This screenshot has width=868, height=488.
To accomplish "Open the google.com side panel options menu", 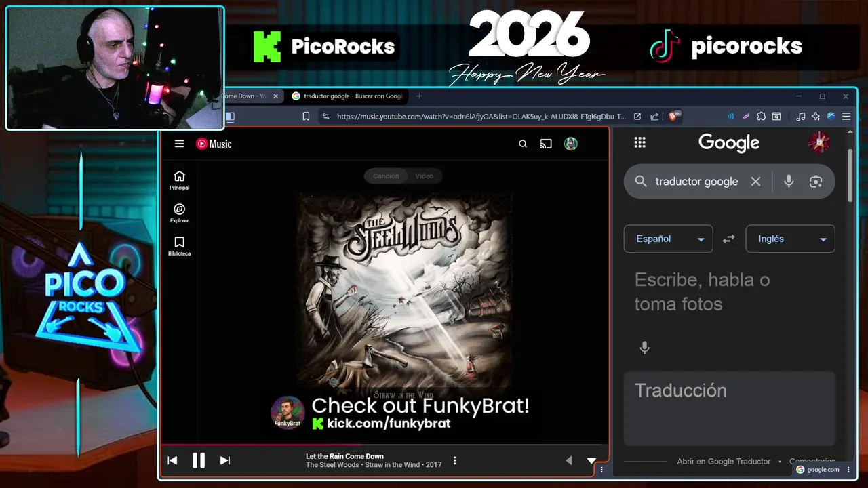I will (x=848, y=469).
